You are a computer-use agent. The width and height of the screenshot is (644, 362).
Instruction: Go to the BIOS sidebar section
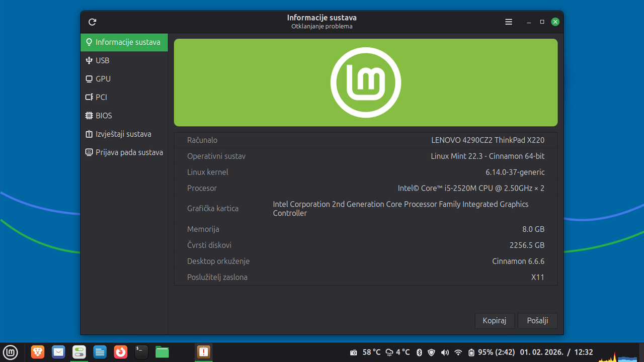(124, 116)
